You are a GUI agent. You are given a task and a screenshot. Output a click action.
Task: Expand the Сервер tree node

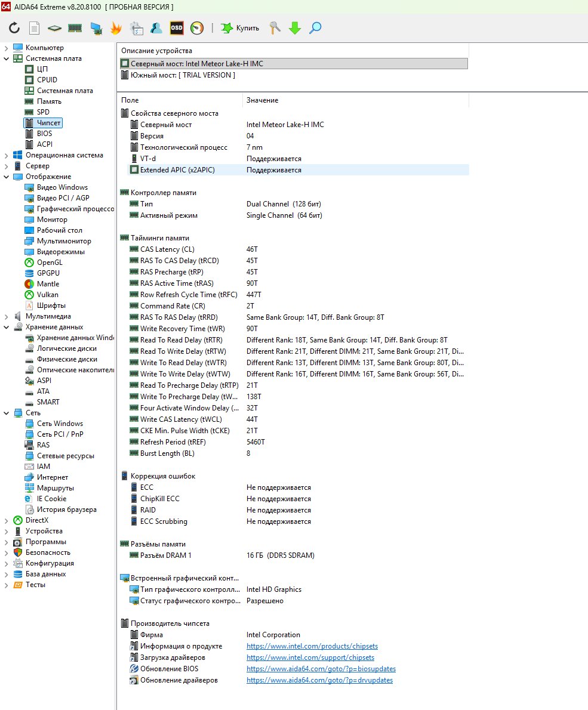coord(7,166)
